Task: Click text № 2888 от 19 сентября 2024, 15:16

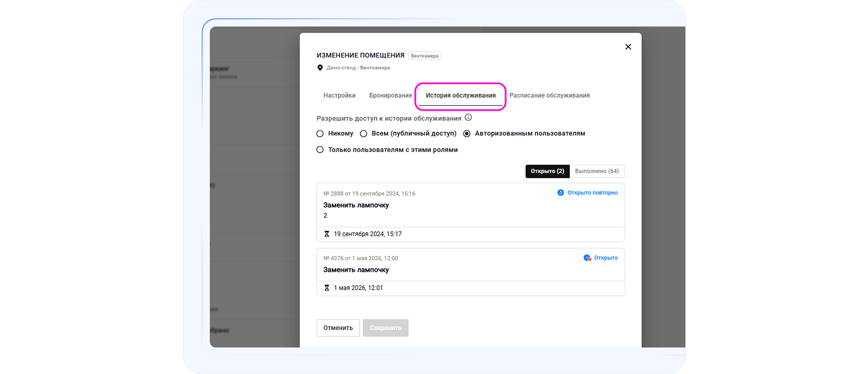Action: (369, 194)
